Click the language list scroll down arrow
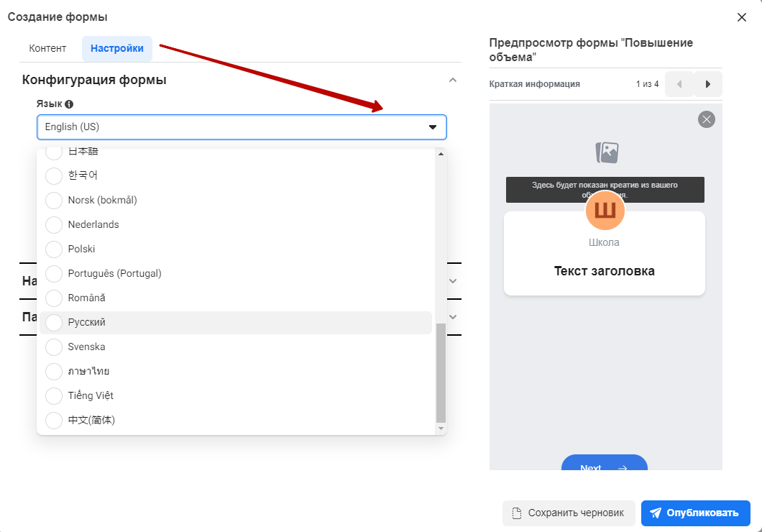Image resolution: width=762 pixels, height=532 pixels. 441,428
